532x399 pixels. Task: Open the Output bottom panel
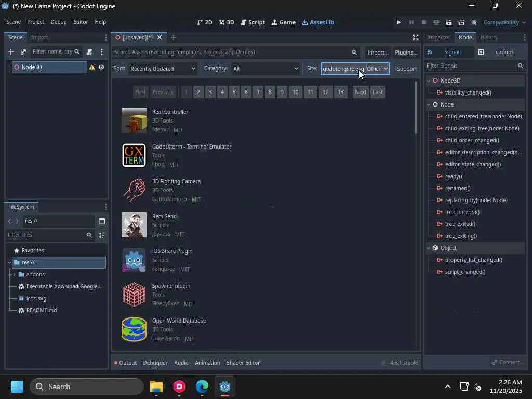click(x=125, y=363)
